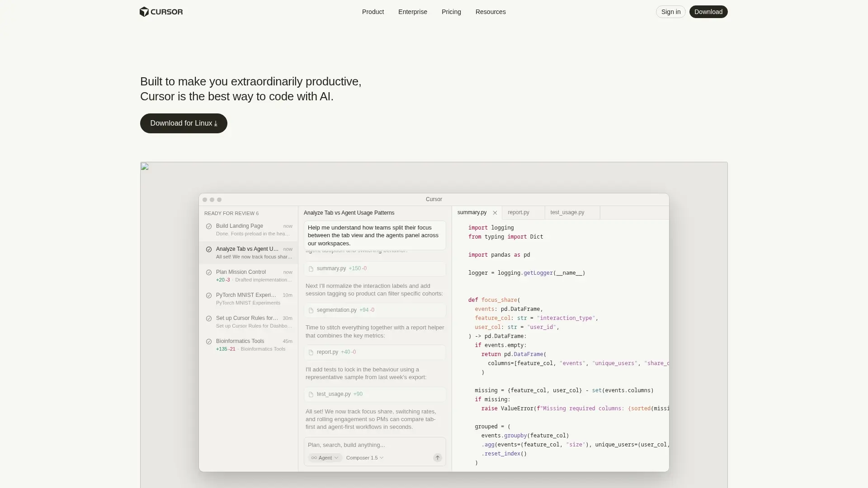The height and width of the screenshot is (488, 868).
Task: Click the Cursor cube logo icon
Action: [144, 12]
